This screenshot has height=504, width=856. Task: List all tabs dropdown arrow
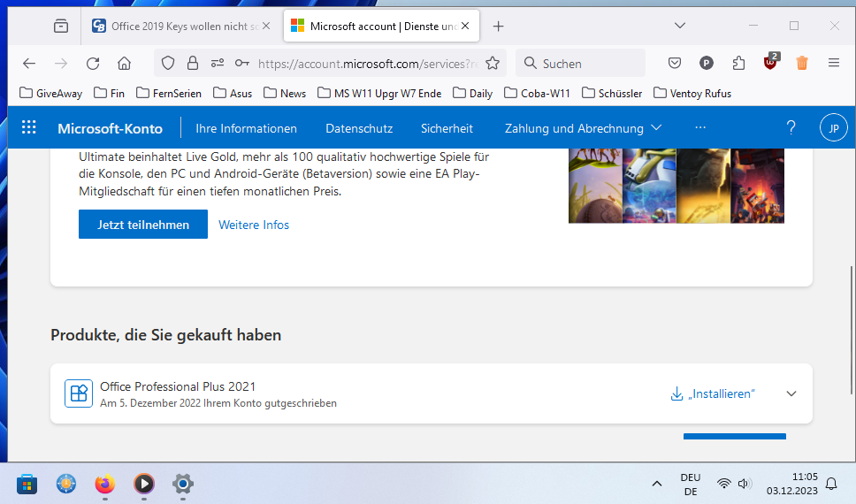[x=680, y=26]
